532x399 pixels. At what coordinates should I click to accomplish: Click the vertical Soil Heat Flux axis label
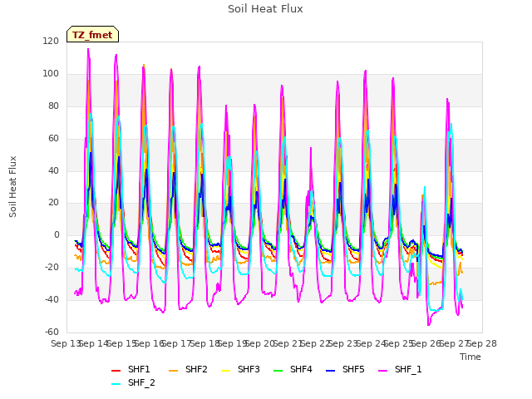coord(12,186)
